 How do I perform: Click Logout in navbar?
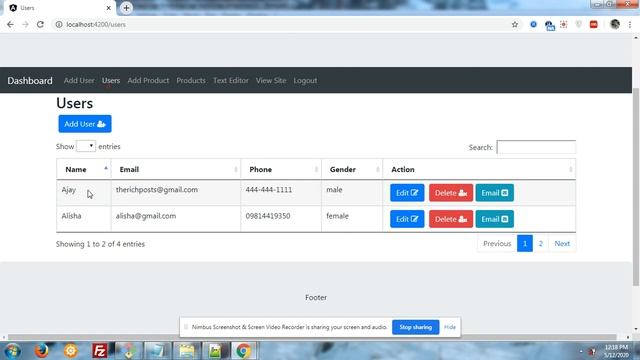tap(305, 80)
